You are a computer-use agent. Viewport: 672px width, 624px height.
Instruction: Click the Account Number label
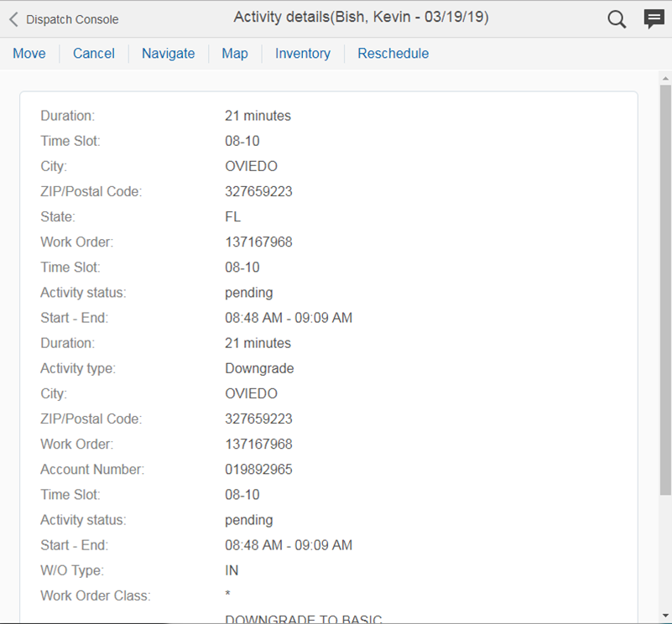pyautogui.click(x=92, y=470)
